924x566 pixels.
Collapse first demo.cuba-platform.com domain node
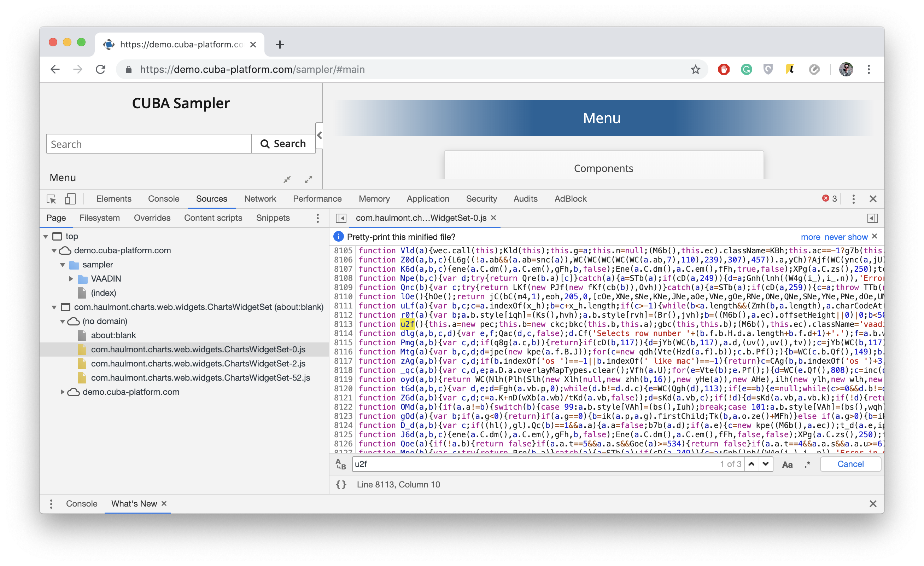[54, 251]
